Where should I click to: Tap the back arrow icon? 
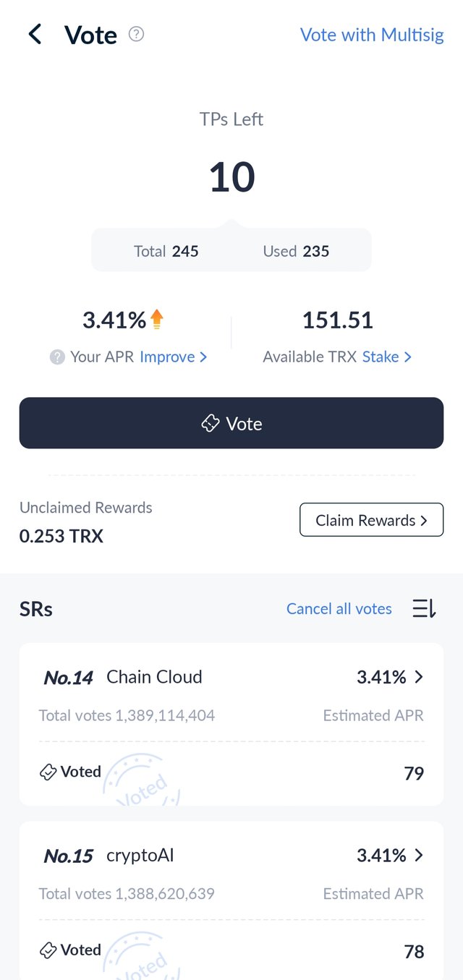click(35, 34)
